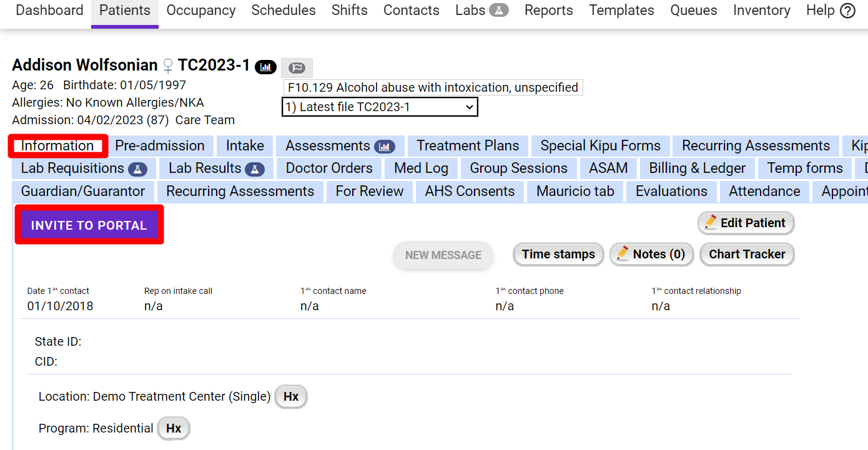
Task: Open the Med Log tab
Action: pyautogui.click(x=421, y=169)
